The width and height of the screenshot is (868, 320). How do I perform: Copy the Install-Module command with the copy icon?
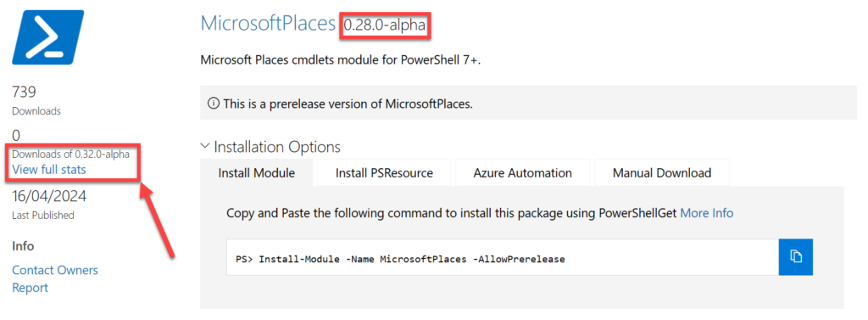[795, 257]
